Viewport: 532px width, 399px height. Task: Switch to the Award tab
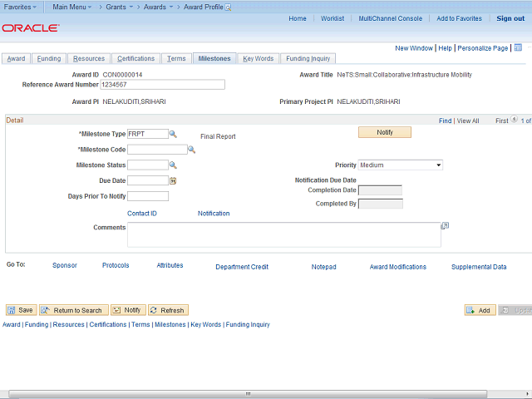tap(16, 59)
